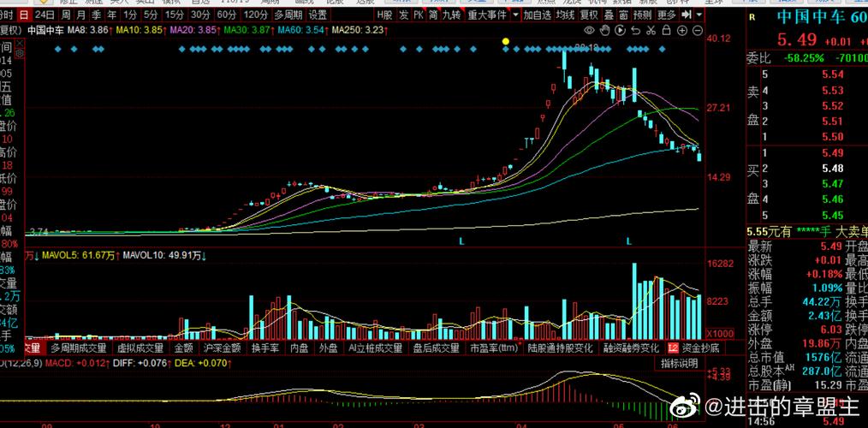This screenshot has width=868, height=428.
Task: Select the 金额 indicator tab
Action: 184,348
